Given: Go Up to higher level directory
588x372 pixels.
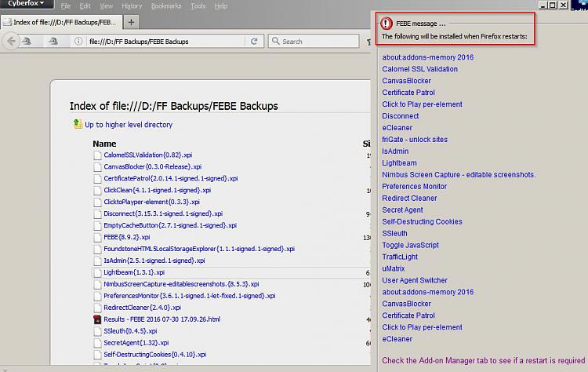Looking at the screenshot, I should pos(129,125).
